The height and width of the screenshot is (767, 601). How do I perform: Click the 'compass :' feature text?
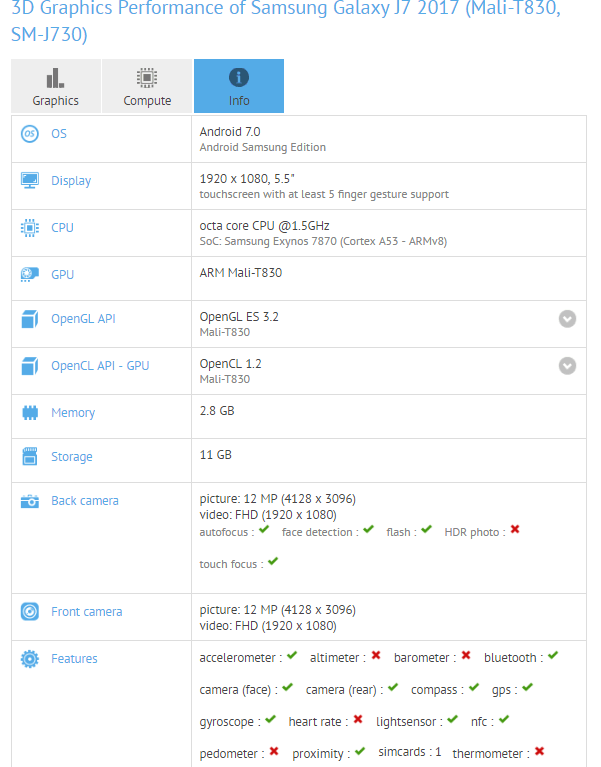[438, 690]
